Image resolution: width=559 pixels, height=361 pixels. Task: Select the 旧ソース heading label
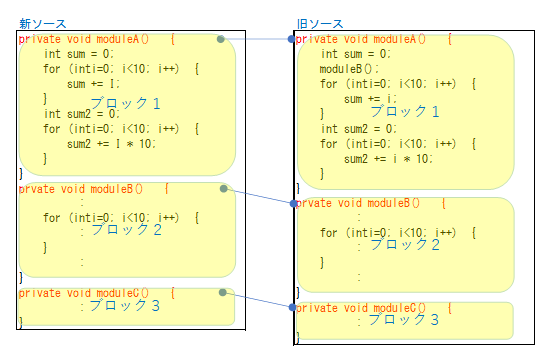click(320, 24)
